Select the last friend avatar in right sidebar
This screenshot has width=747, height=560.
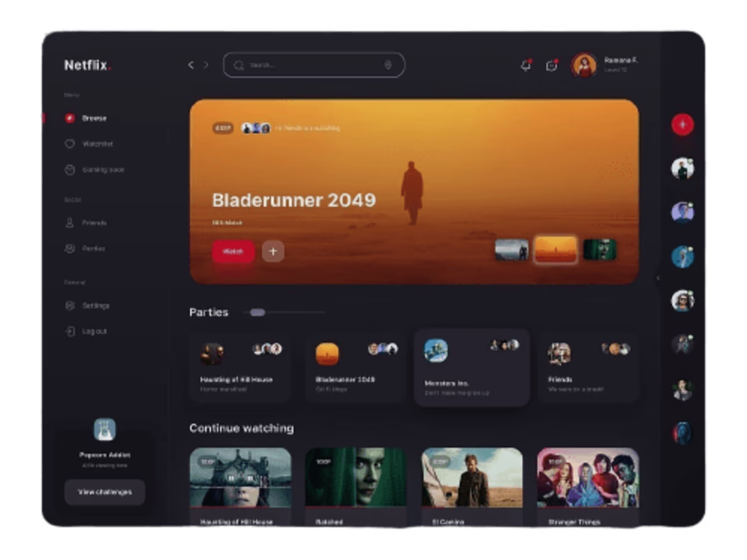(x=682, y=433)
